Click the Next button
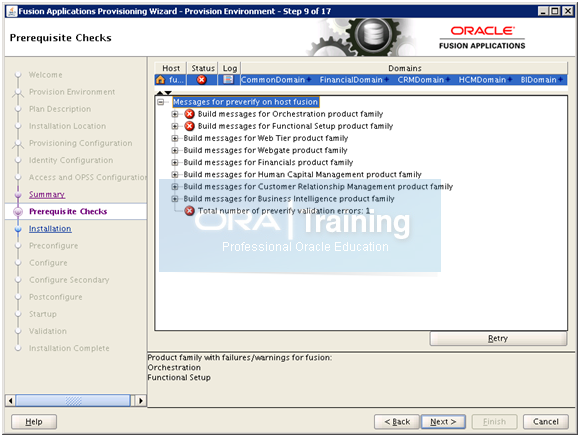Viewport: 580px width, 437px height. pos(443,421)
